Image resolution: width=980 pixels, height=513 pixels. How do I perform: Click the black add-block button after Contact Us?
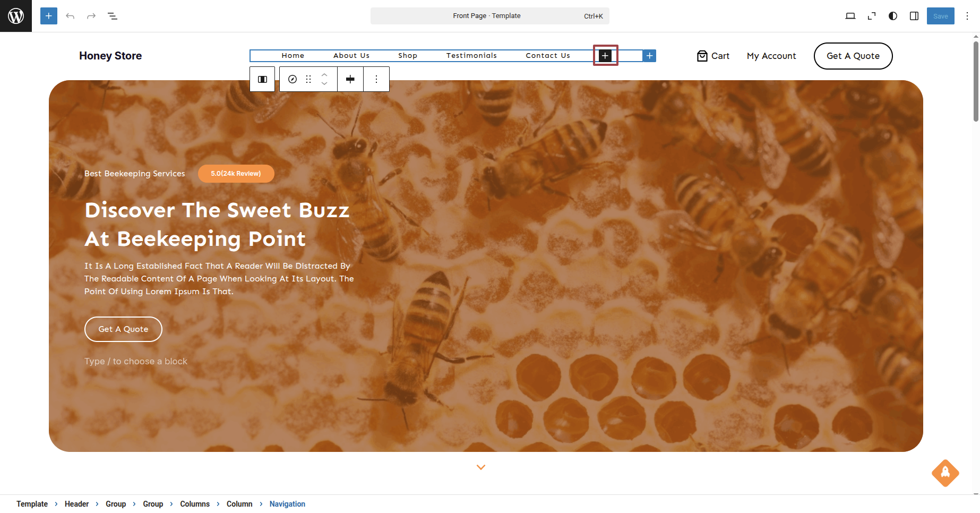click(x=605, y=56)
